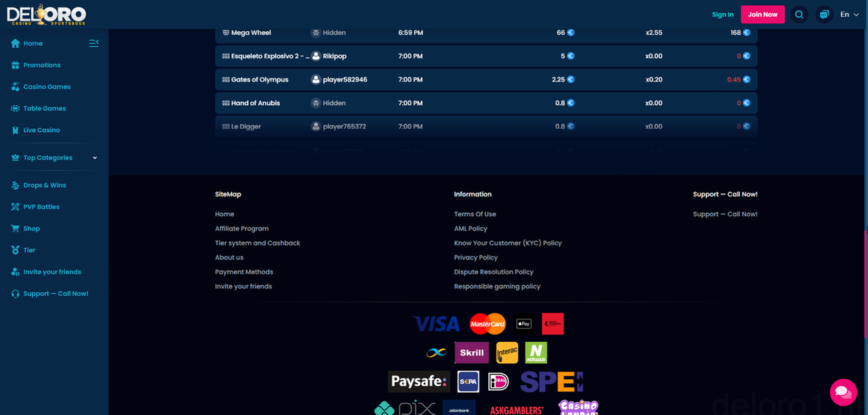Click player Rikipop name
868x415 pixels.
point(334,56)
